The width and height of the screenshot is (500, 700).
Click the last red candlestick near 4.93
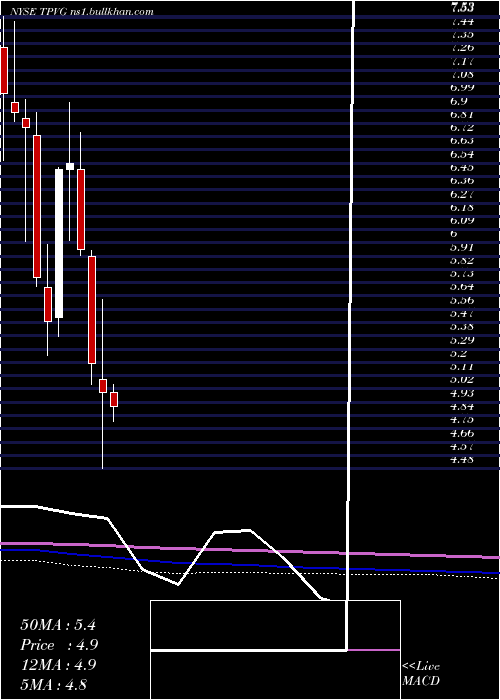(x=114, y=400)
